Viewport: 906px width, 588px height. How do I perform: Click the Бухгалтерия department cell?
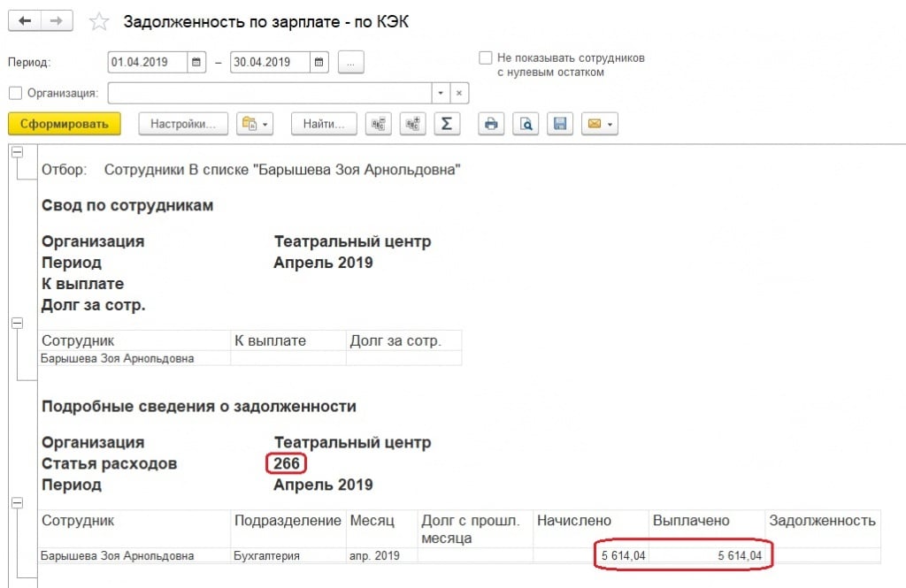coord(288,555)
